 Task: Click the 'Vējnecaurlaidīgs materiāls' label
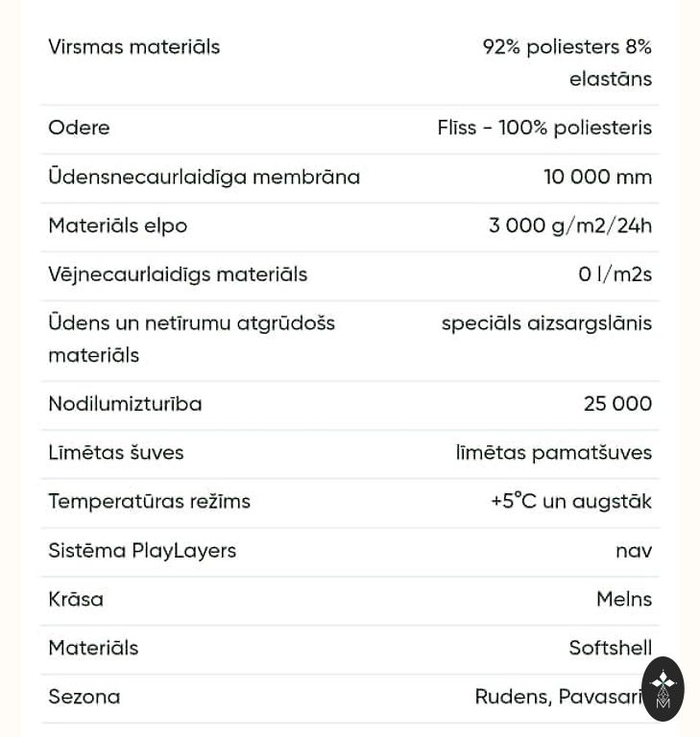[178, 274]
